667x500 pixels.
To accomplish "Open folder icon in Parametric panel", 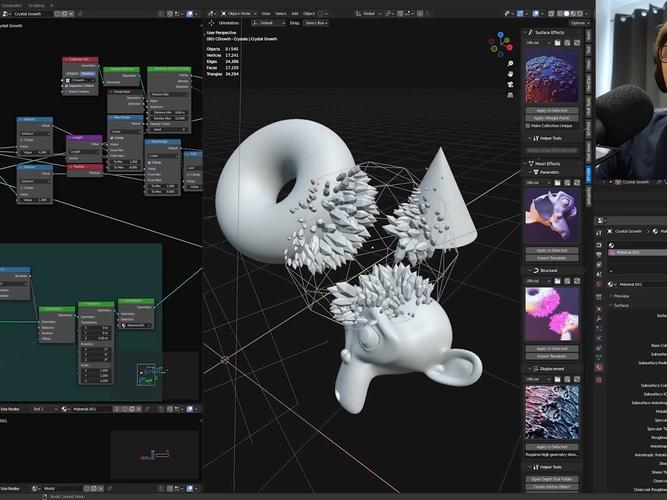I will click(x=558, y=183).
